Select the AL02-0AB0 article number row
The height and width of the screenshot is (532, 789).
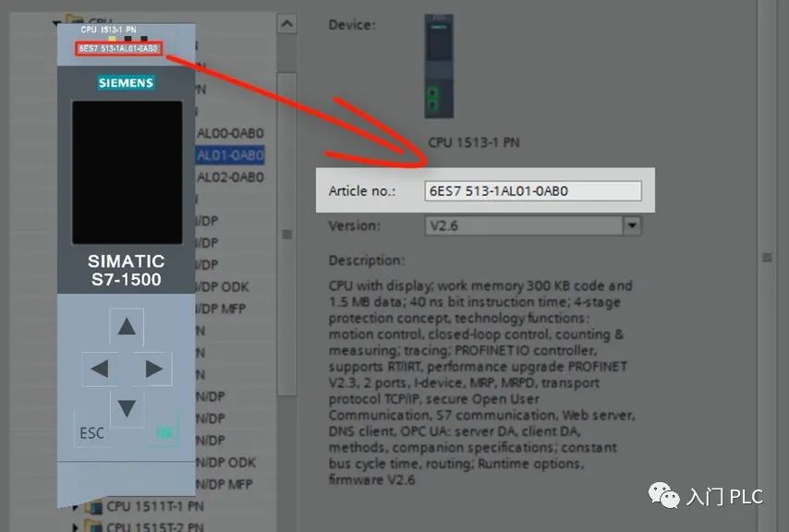[230, 177]
